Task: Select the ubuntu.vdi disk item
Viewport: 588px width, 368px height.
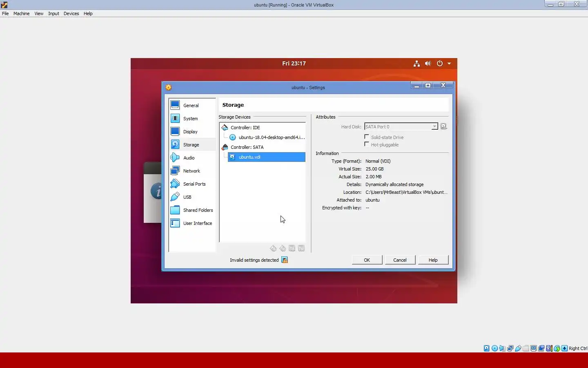Action: 267,157
